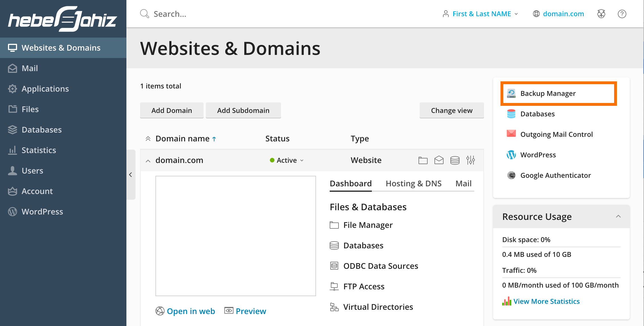This screenshot has height=326, width=644.
Task: Open Mail in the sidebar
Action: pyautogui.click(x=63, y=68)
